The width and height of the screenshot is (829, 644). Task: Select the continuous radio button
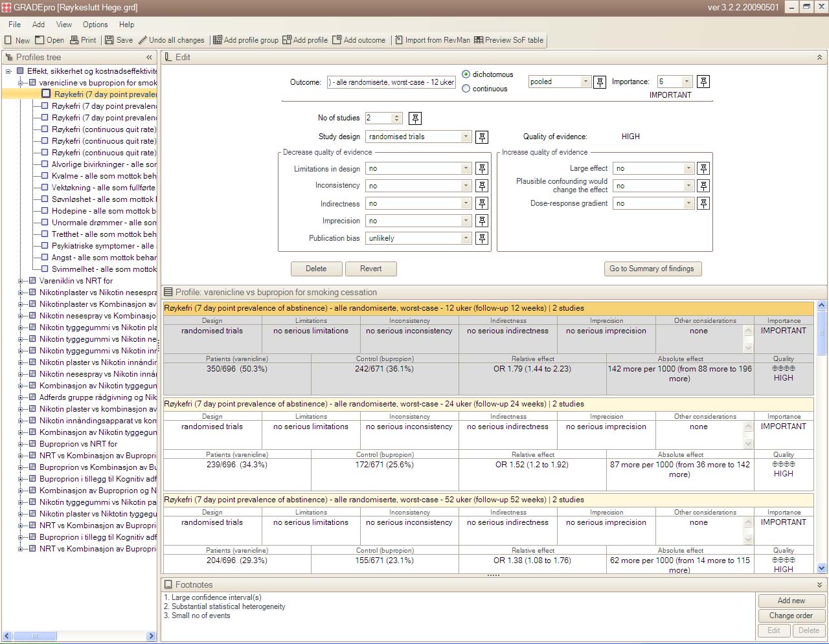466,89
